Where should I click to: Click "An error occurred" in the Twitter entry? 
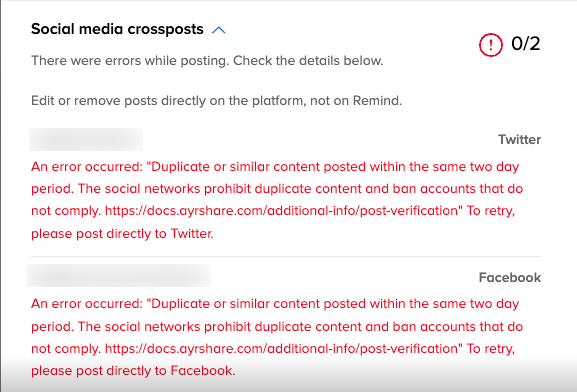[86, 167]
